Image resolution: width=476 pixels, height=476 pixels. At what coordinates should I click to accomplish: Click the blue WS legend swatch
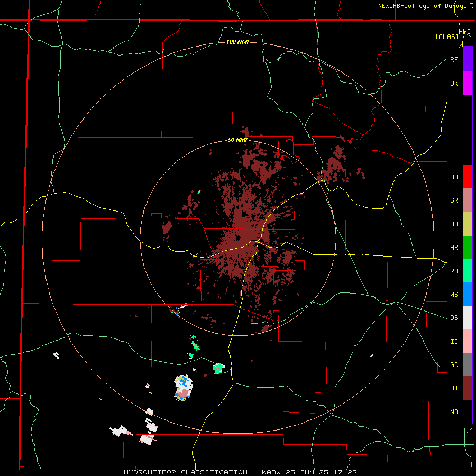467,294
